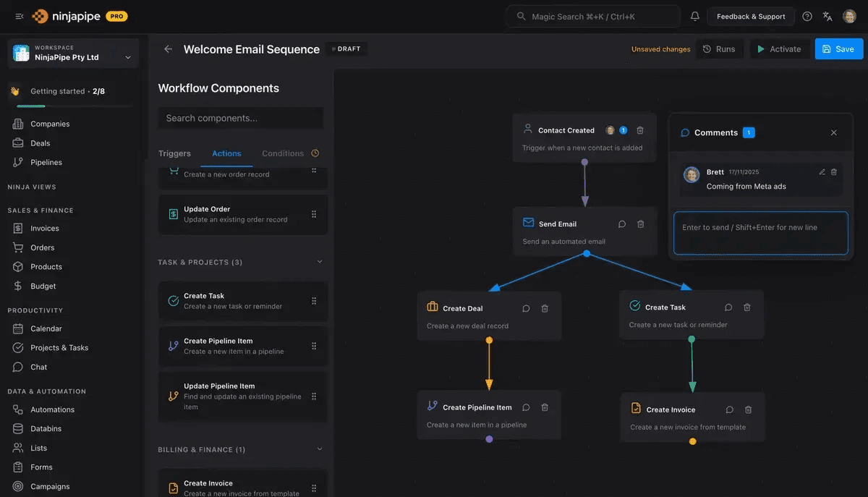Open the comment bubble on Create Invoice node
The height and width of the screenshot is (497, 868).
(x=729, y=409)
